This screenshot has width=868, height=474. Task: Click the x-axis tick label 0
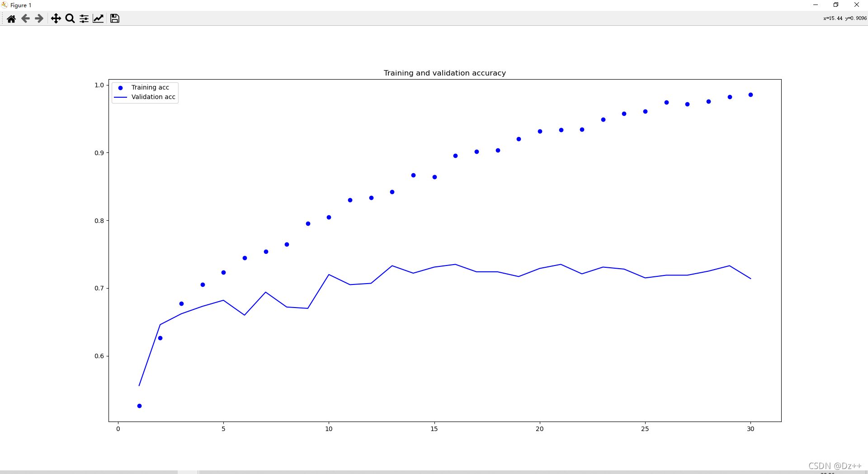[118, 429]
